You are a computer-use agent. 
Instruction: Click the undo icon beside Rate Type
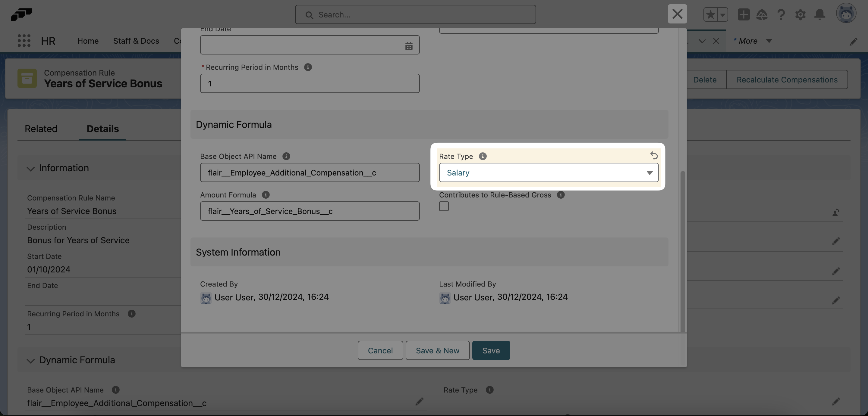coord(654,156)
